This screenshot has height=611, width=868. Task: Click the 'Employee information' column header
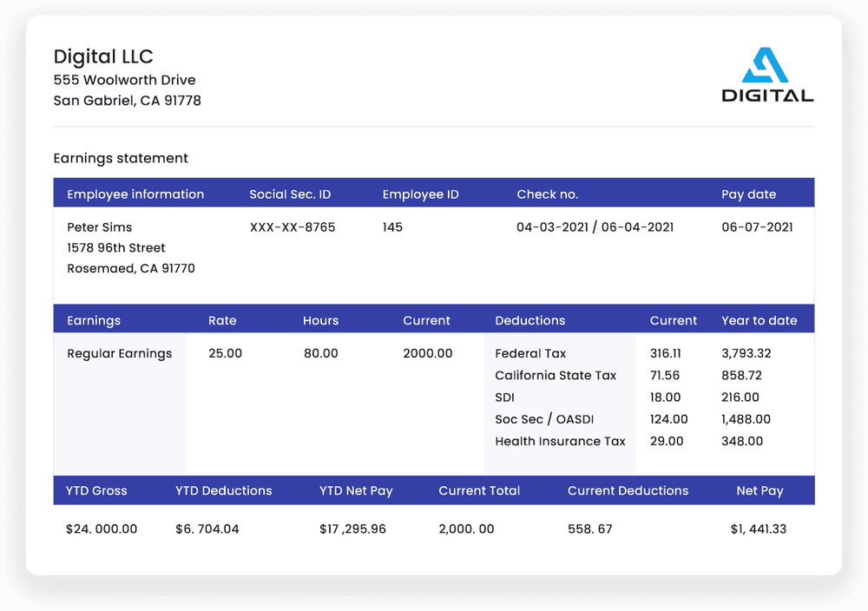(x=135, y=194)
